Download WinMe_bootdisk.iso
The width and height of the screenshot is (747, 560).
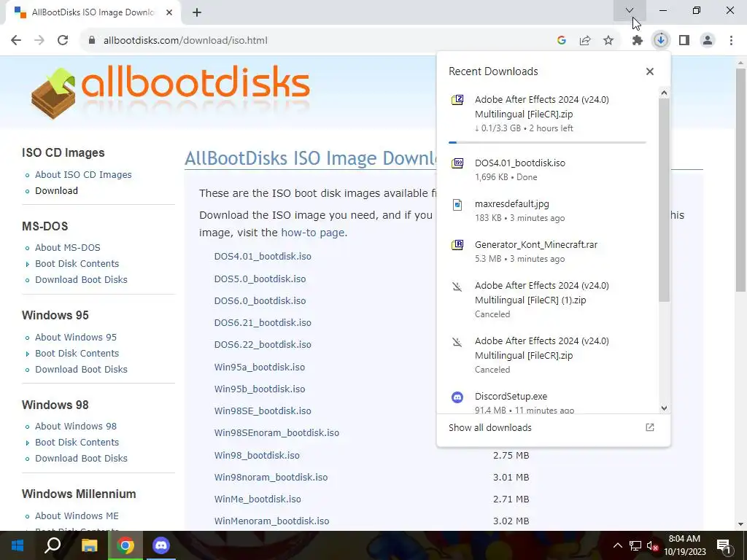tap(258, 499)
